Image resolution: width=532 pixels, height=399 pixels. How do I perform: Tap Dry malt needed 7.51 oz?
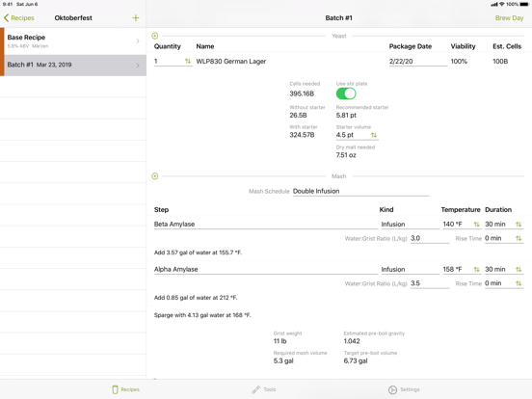(x=346, y=155)
